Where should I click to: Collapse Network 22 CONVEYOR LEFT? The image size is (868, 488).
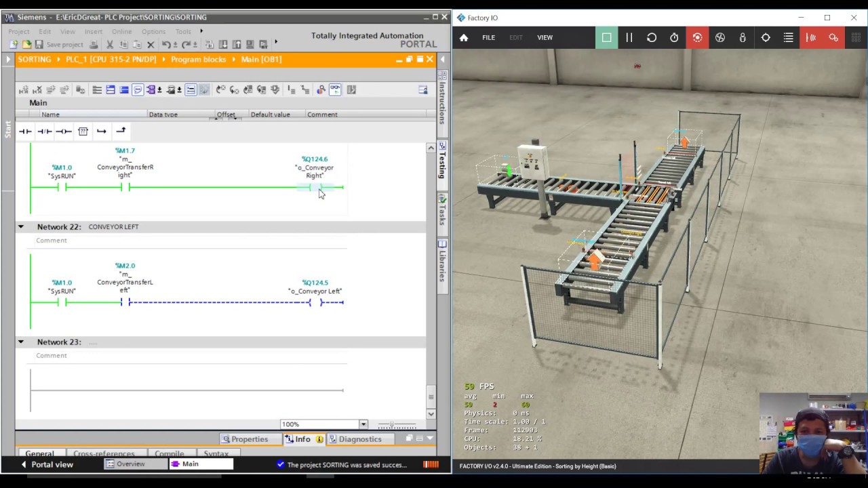(20, 226)
